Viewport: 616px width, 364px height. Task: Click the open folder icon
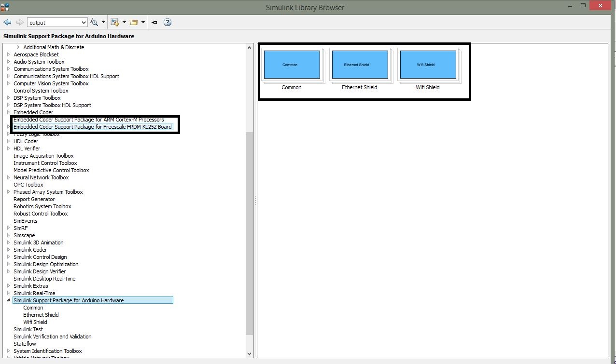(134, 22)
